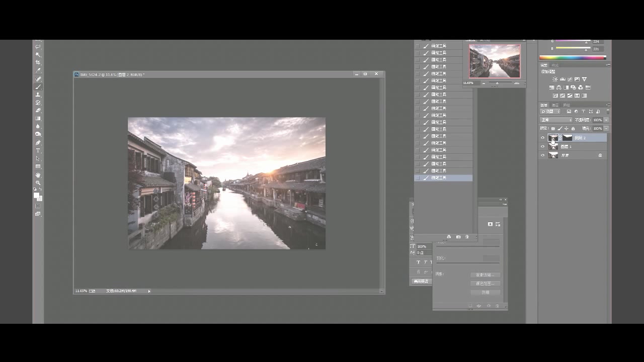Select pixel mask button in properties
The width and height of the screenshot is (644, 362).
tap(490, 224)
